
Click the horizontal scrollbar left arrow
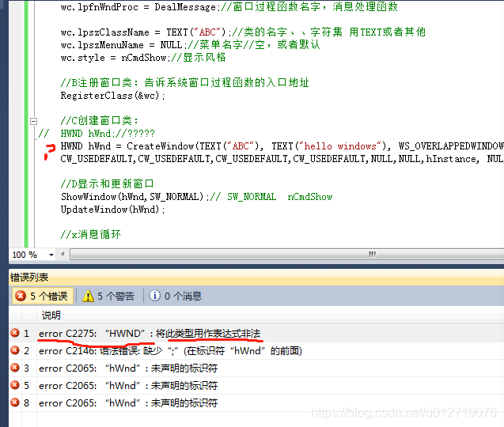(63, 254)
